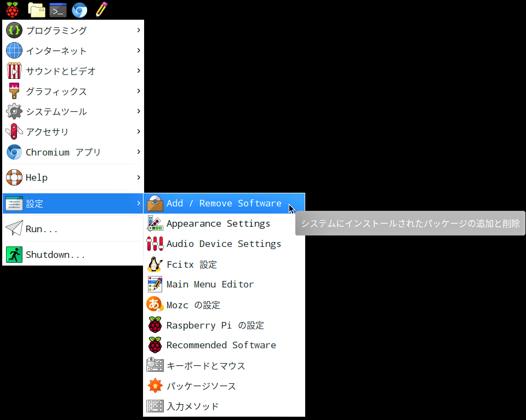
Task: Choose キーボードとマウス entry
Action: 224,365
